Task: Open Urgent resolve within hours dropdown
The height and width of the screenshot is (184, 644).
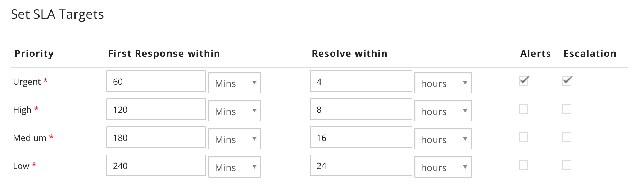Action: tap(443, 83)
